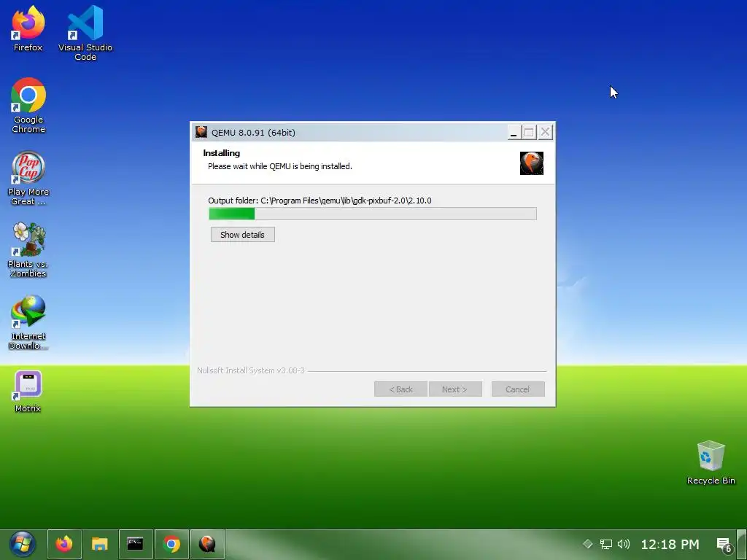The image size is (747, 560).
Task: Click the Show details button
Action: click(242, 234)
